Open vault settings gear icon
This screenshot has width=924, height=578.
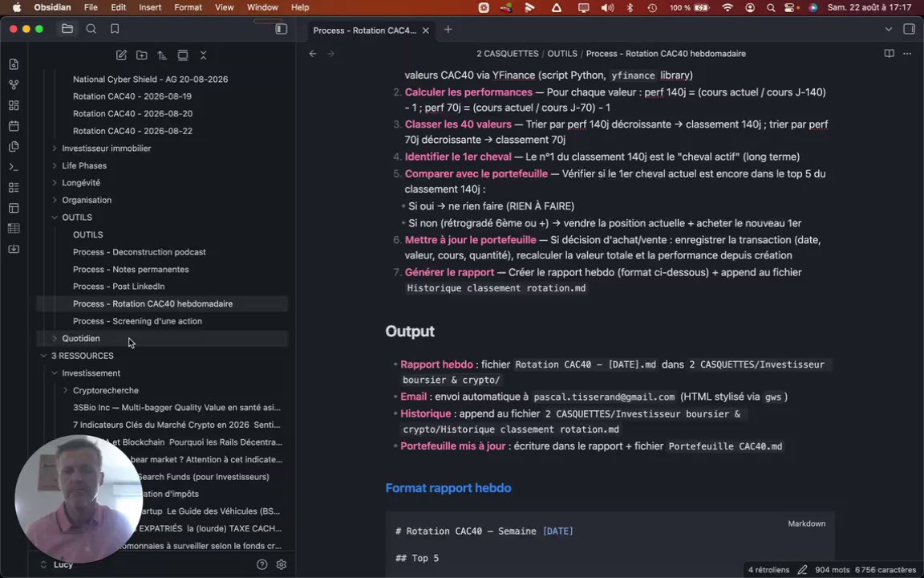pos(281,564)
